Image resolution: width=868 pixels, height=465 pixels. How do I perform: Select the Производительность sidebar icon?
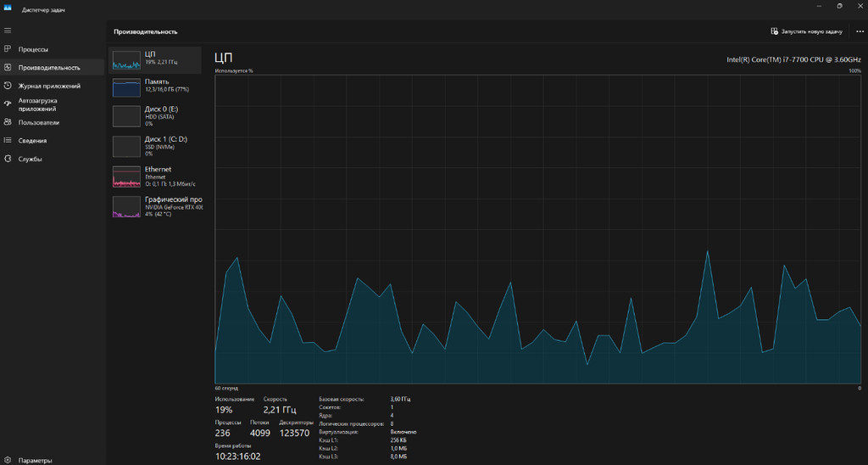pyautogui.click(x=7, y=67)
